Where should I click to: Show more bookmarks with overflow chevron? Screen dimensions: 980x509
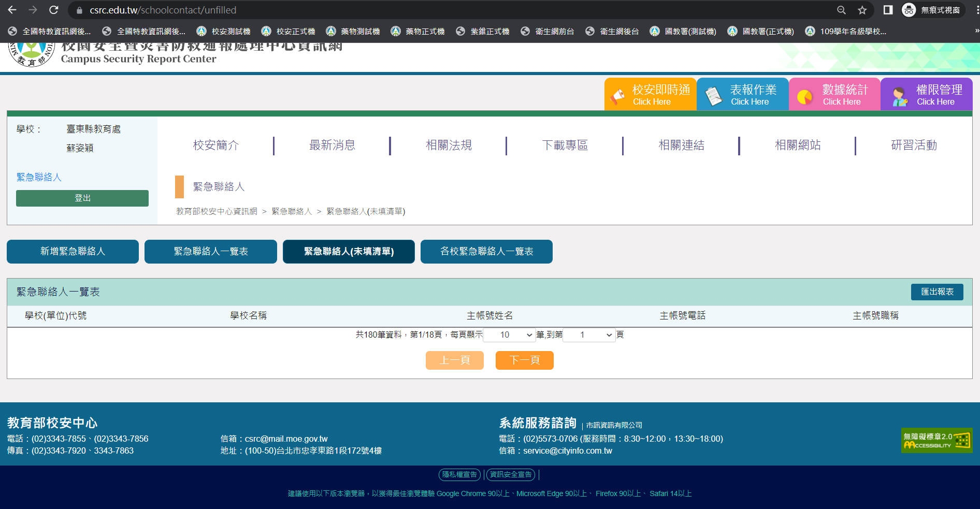pos(976,31)
